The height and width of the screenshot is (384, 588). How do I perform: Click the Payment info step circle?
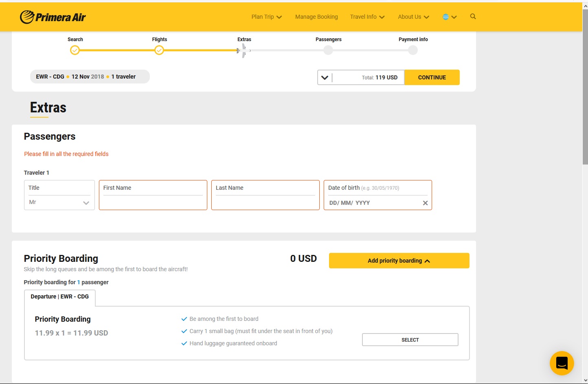[x=413, y=50]
